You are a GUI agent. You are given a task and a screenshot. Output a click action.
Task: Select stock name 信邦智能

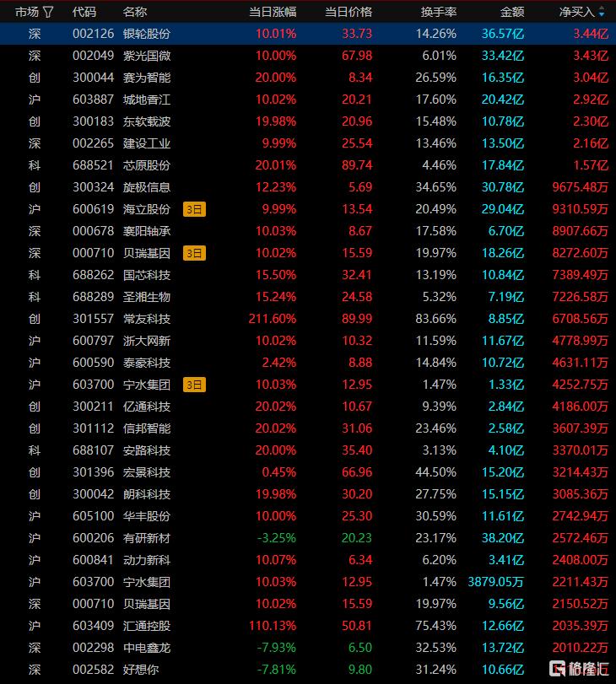(x=147, y=428)
